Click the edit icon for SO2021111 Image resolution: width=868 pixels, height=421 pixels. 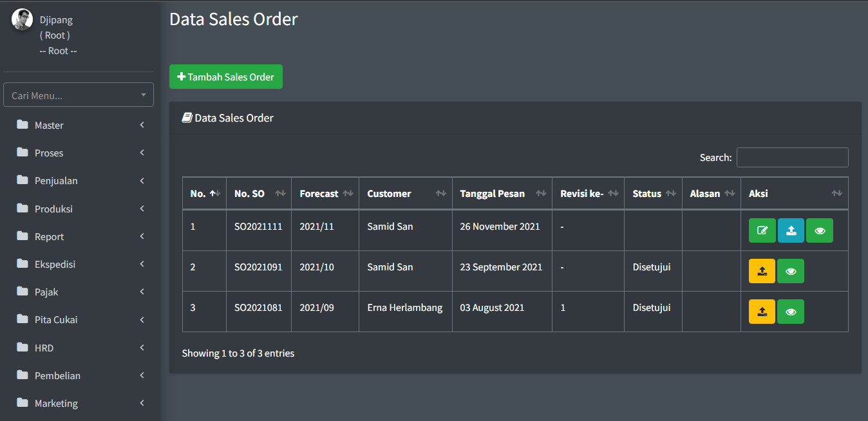tap(762, 230)
